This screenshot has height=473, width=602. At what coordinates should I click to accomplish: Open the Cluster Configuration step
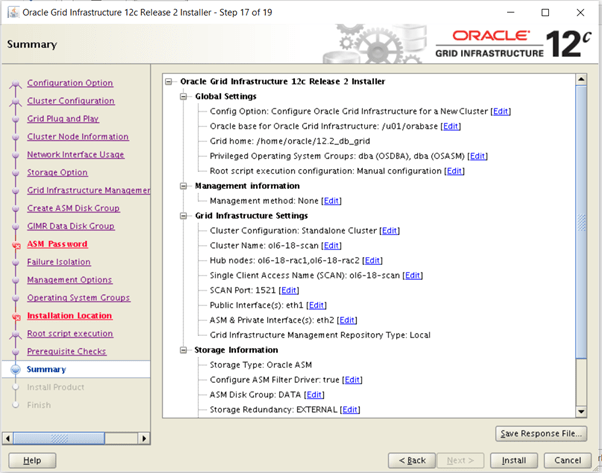70,101
